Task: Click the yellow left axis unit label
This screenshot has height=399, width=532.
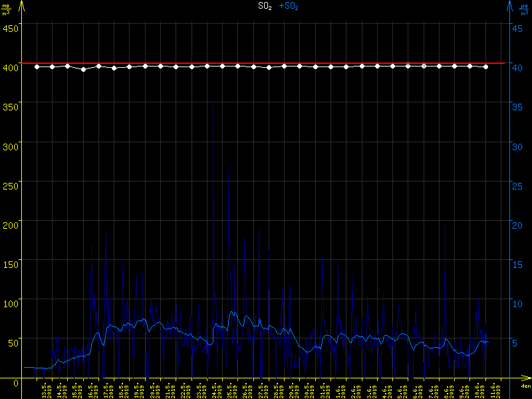Action: click(7, 9)
